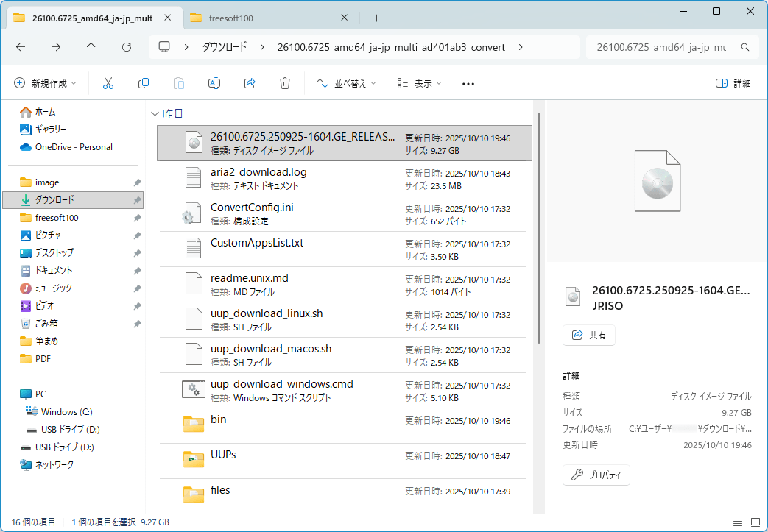Click the Copy icon in toolbar
The height and width of the screenshot is (532, 768).
(x=144, y=84)
